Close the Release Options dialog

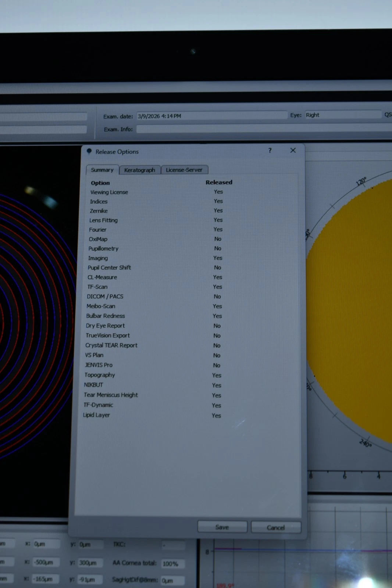pyautogui.click(x=293, y=150)
